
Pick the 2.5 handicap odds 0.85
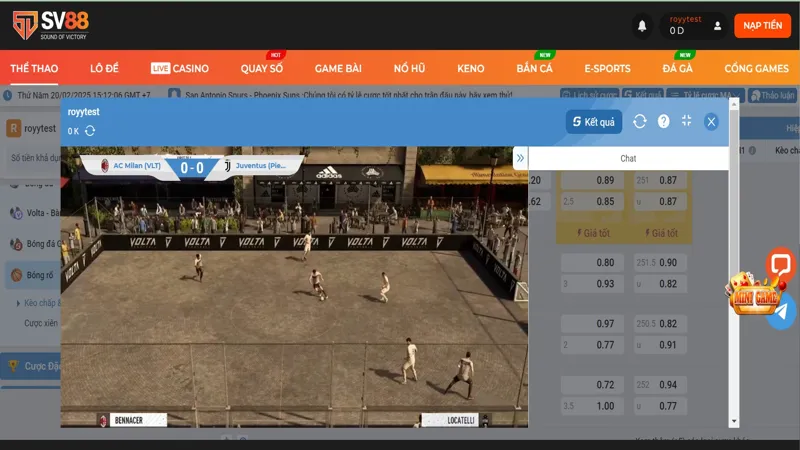(592, 202)
